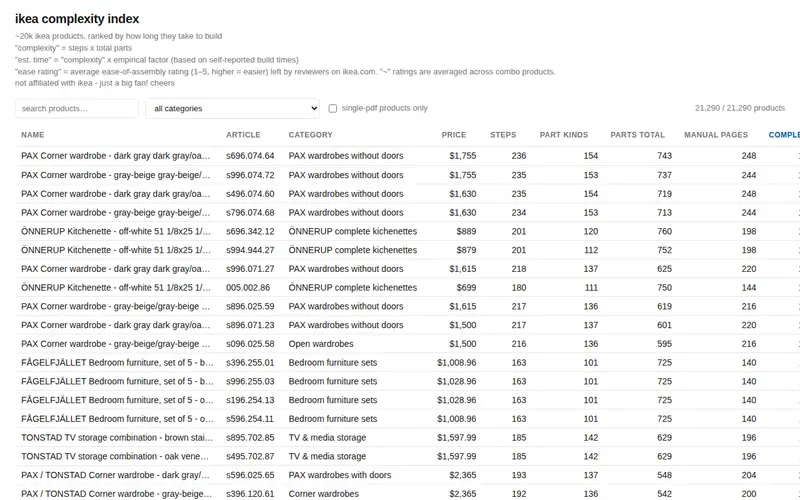Select article s496.074.60 cell
Viewport: 800px width, 500px height.
(x=250, y=194)
